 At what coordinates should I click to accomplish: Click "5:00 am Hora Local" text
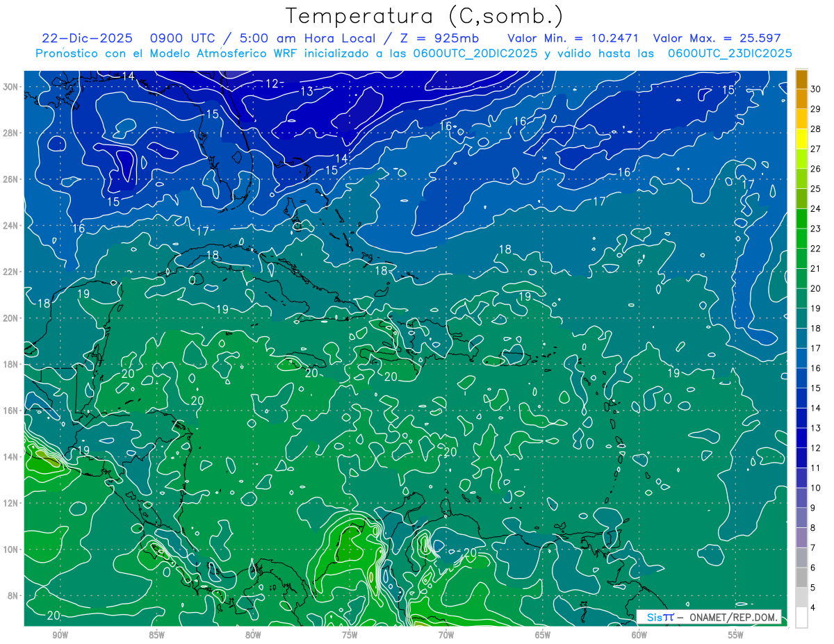point(306,39)
